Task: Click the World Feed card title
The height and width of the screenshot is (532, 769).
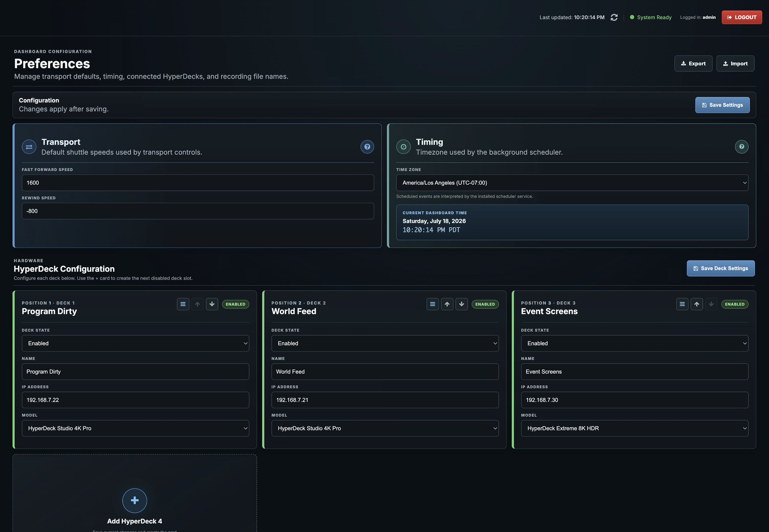Action: 294,311
